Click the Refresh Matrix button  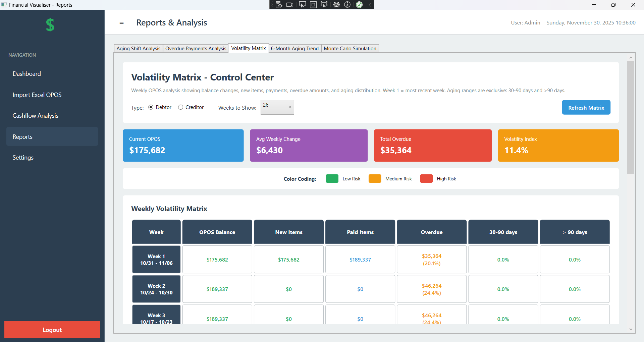click(586, 107)
